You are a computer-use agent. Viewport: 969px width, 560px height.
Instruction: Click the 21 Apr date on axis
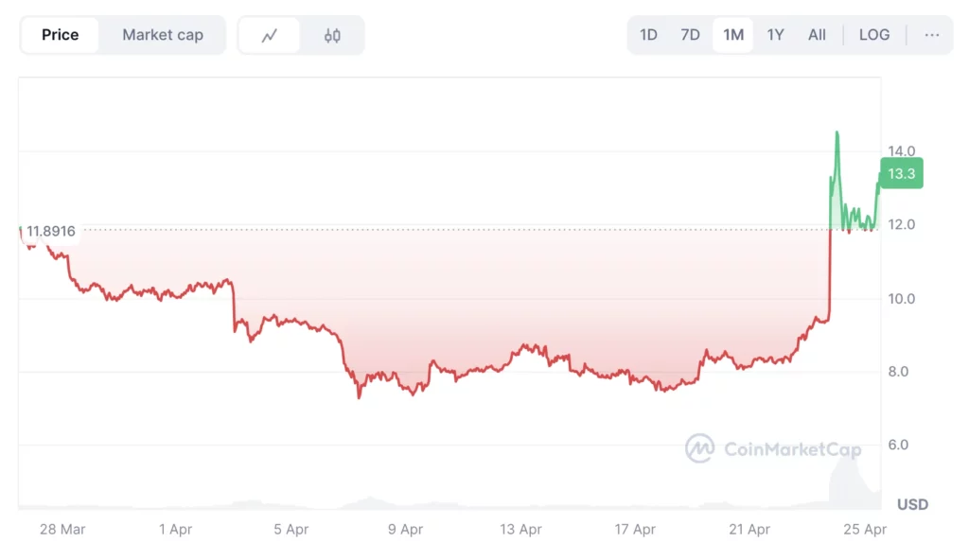click(749, 529)
